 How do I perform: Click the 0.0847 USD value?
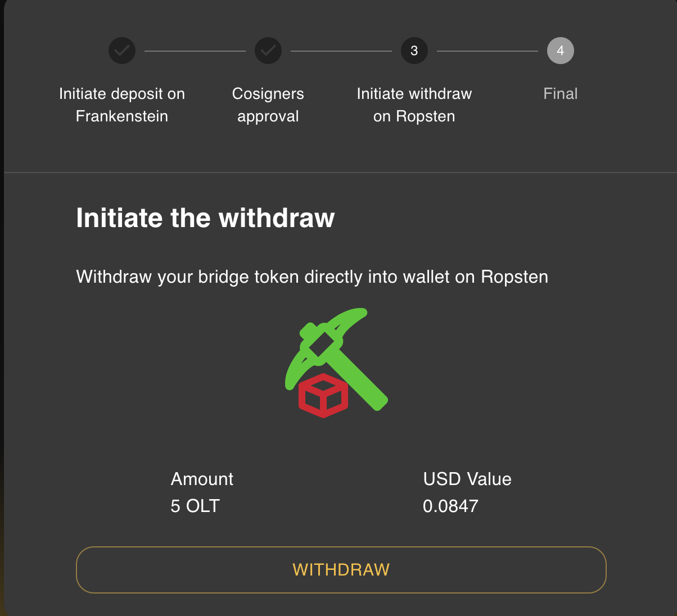(x=450, y=506)
